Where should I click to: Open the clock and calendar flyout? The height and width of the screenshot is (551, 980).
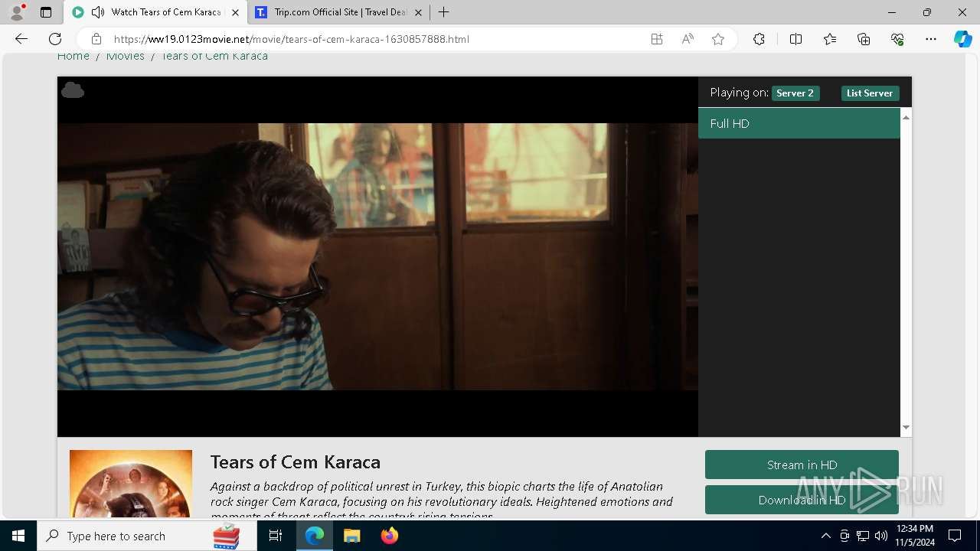coord(915,536)
